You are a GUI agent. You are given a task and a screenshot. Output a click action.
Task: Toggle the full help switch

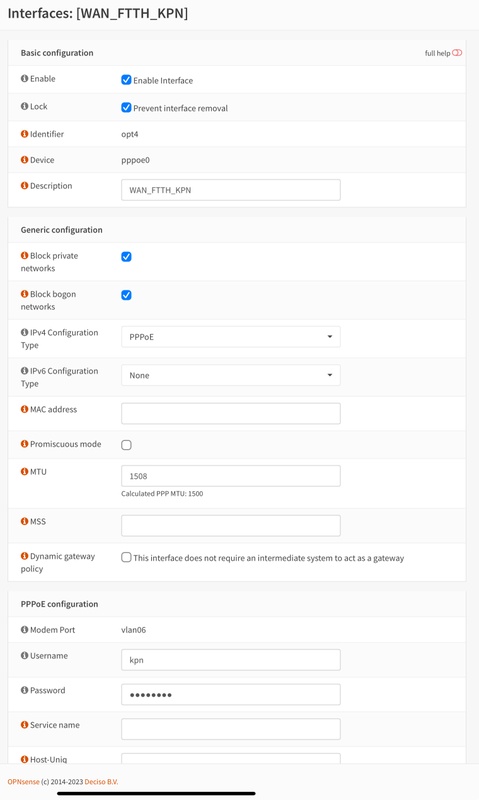(457, 53)
